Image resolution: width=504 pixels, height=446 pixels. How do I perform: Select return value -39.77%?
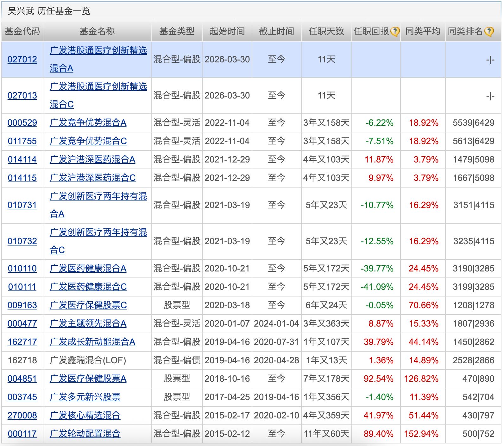(x=377, y=269)
